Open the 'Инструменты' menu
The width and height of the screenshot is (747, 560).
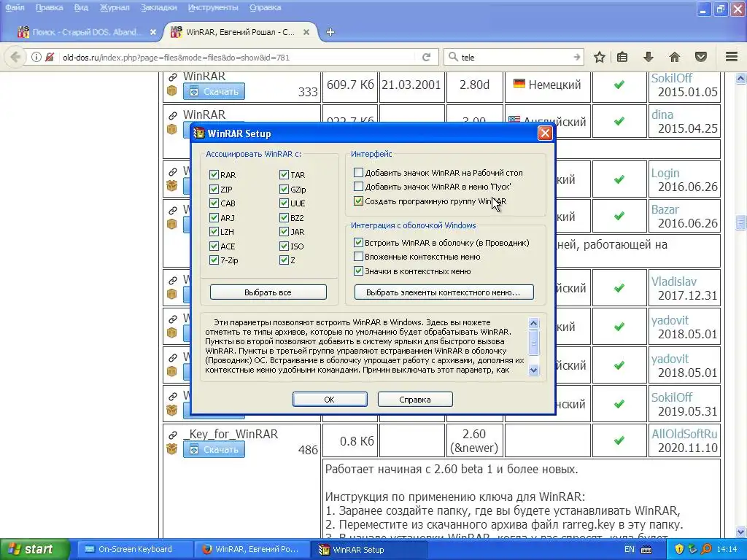(x=213, y=7)
